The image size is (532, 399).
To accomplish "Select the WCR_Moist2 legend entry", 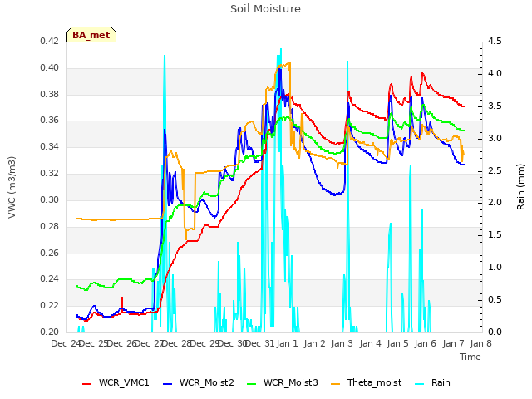I will point(198,382).
